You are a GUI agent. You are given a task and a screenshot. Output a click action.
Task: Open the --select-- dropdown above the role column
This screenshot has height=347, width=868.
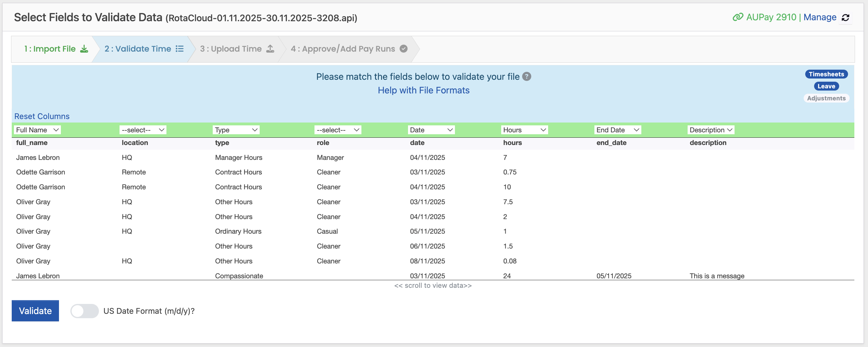(x=337, y=129)
